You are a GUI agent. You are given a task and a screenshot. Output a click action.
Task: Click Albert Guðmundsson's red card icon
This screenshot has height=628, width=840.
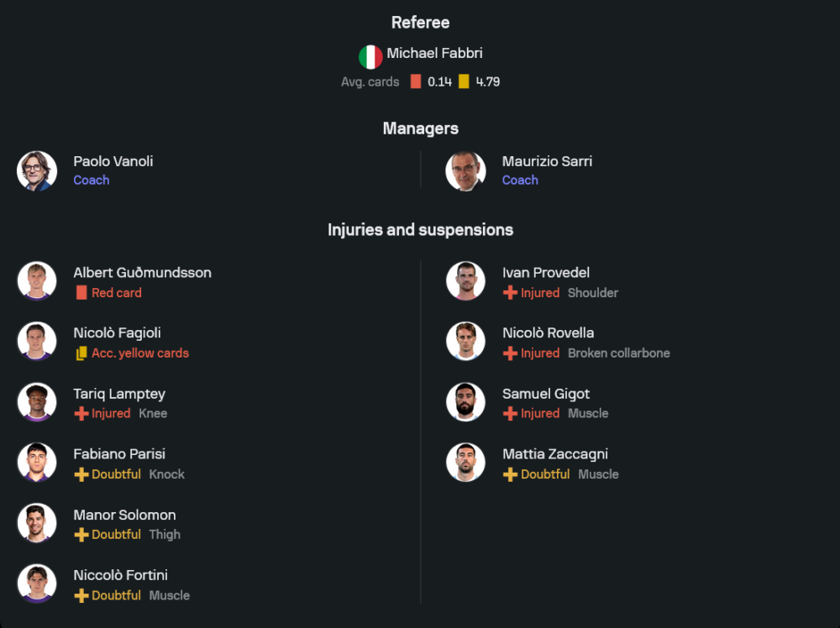[x=81, y=293]
